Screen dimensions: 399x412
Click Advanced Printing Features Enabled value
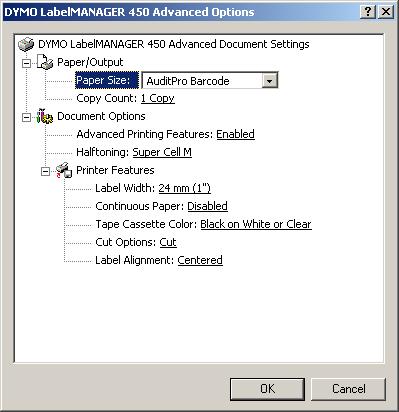coord(235,134)
